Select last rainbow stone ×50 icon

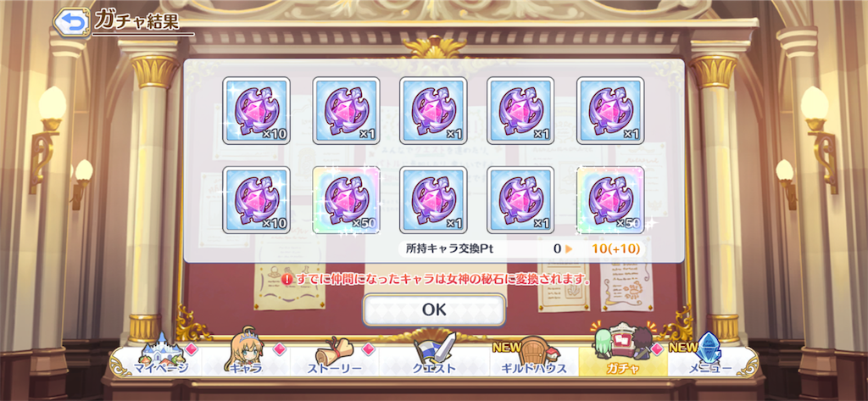click(610, 199)
